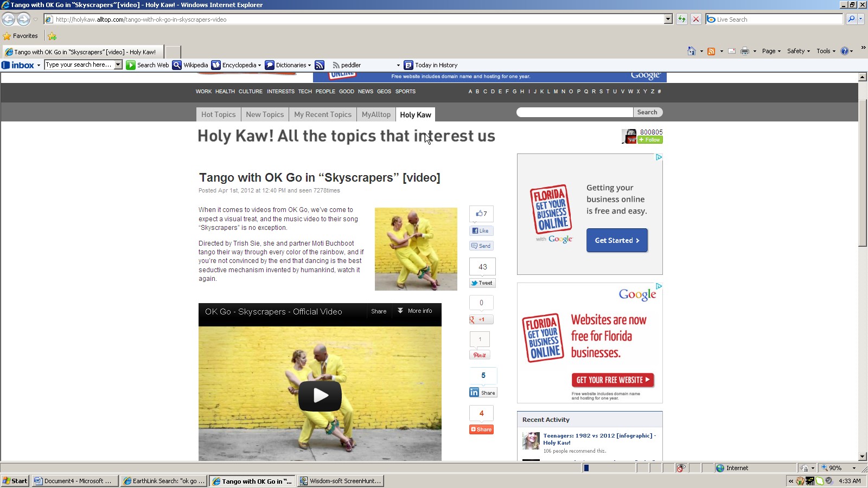The height and width of the screenshot is (488, 868).
Task: Select My Recent Topics tab
Action: tap(323, 114)
